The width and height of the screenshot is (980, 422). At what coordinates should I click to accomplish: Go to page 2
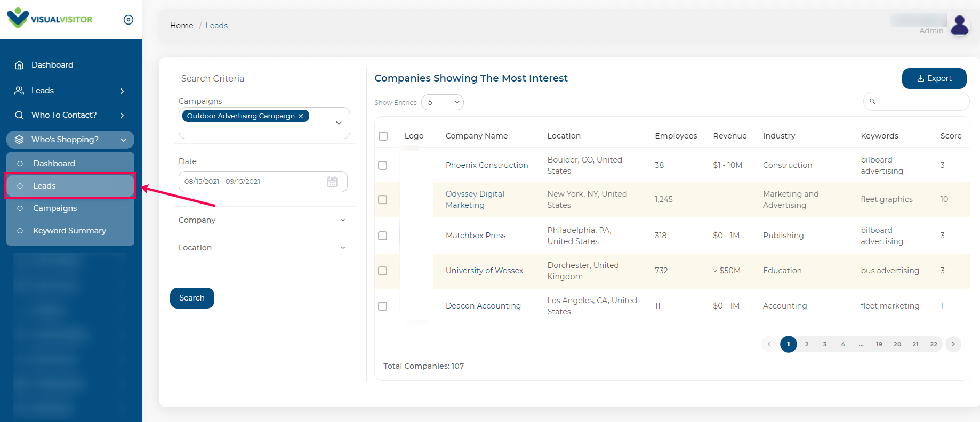807,344
